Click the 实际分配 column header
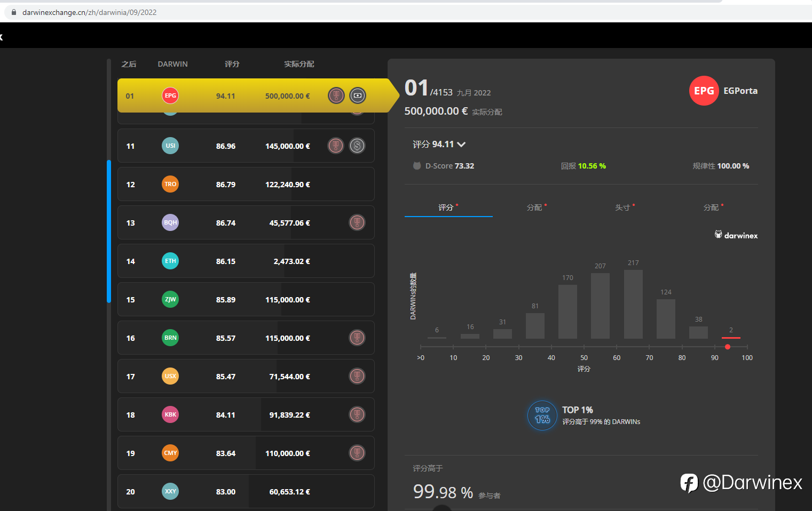This screenshot has width=812, height=511. (x=299, y=64)
